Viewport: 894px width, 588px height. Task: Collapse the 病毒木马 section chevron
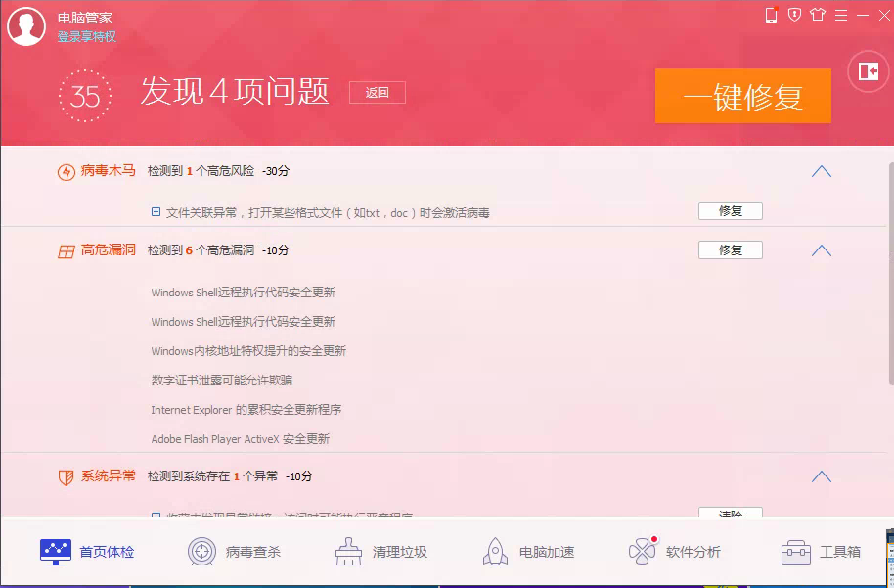[821, 171]
